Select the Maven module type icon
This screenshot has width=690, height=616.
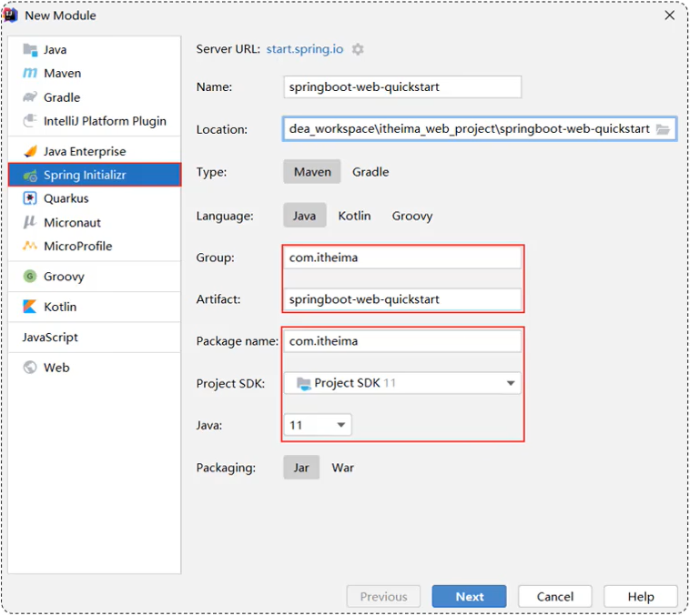pyautogui.click(x=30, y=73)
